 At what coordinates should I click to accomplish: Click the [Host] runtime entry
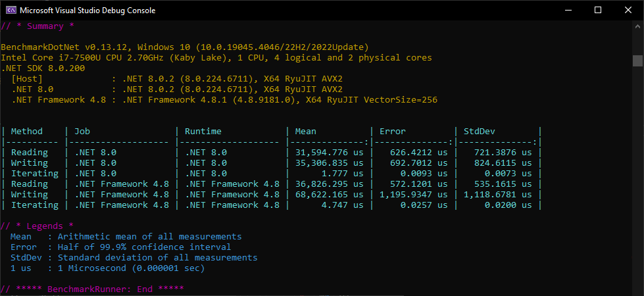(x=27, y=79)
